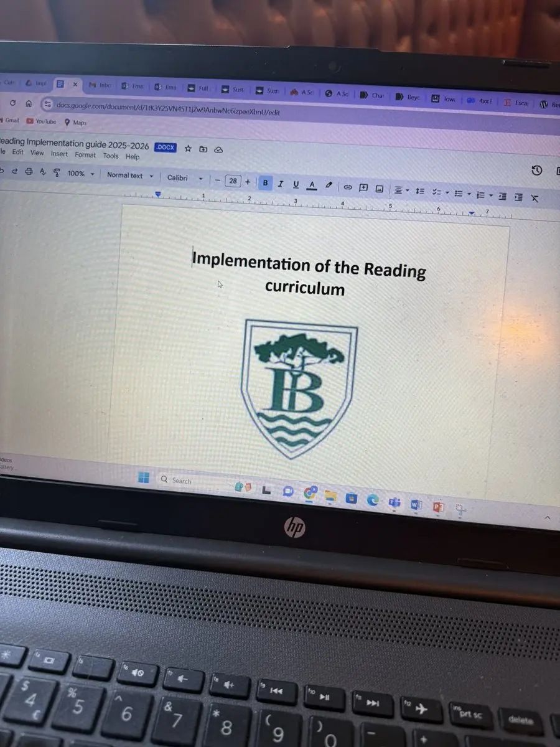Open the YouTube bookmark
The height and width of the screenshot is (747, 560).
pyautogui.click(x=42, y=121)
